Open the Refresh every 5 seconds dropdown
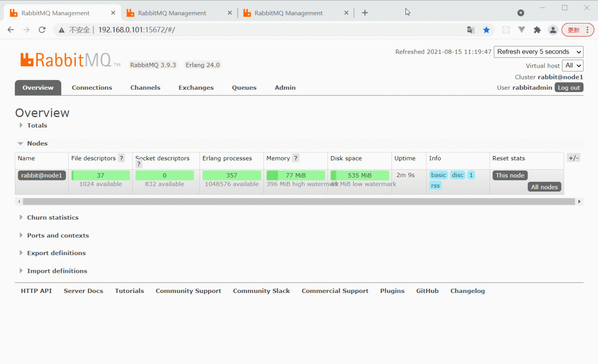This screenshot has width=598, height=364. click(x=538, y=51)
